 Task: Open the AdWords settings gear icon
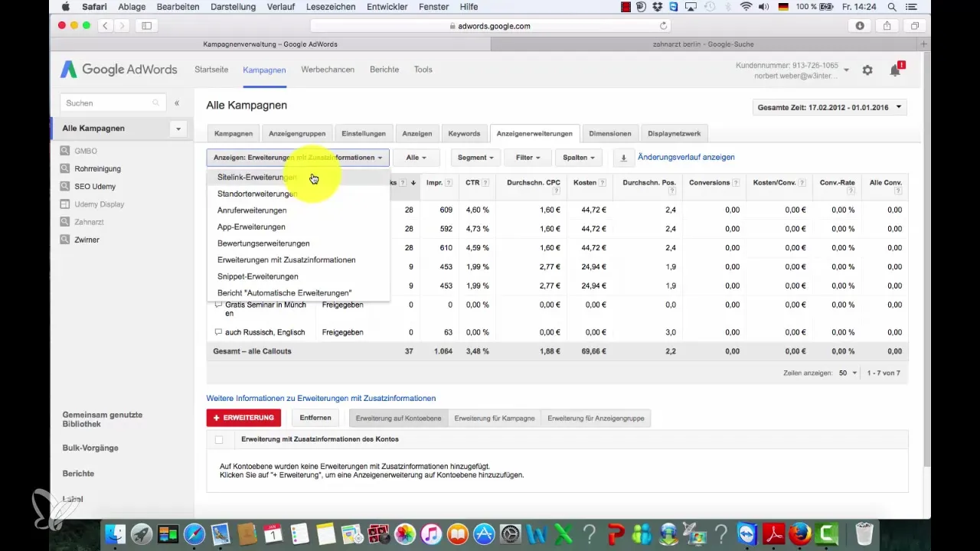pyautogui.click(x=867, y=70)
